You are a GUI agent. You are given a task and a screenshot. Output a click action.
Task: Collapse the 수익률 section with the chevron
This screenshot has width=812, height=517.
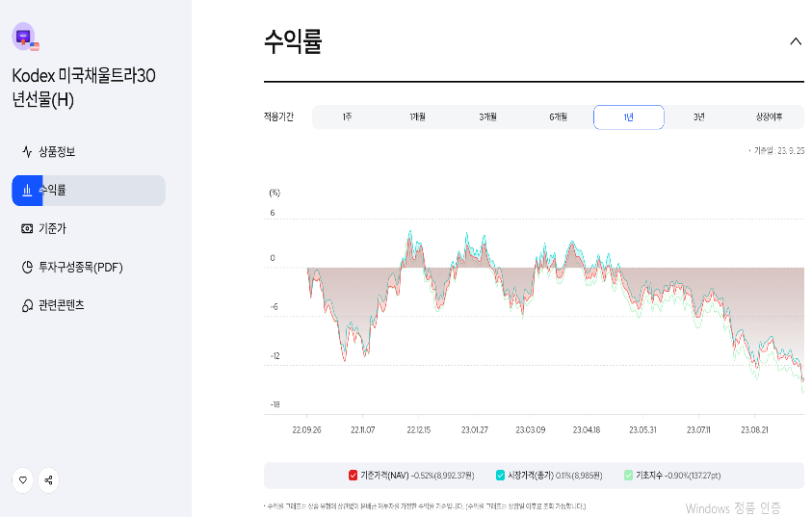coord(795,41)
